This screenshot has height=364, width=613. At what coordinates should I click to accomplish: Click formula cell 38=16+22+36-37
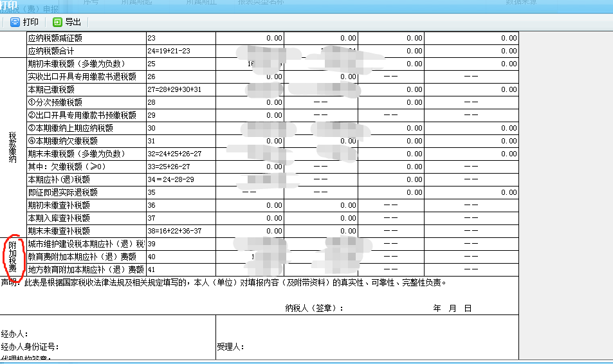174,231
